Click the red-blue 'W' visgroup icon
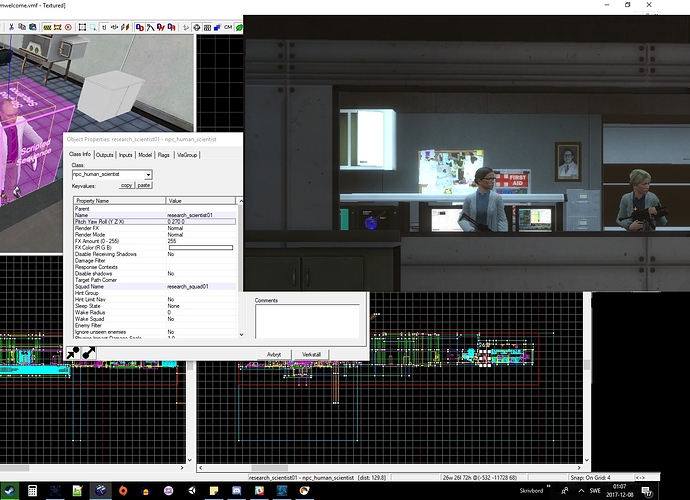690x500 pixels. [161, 27]
